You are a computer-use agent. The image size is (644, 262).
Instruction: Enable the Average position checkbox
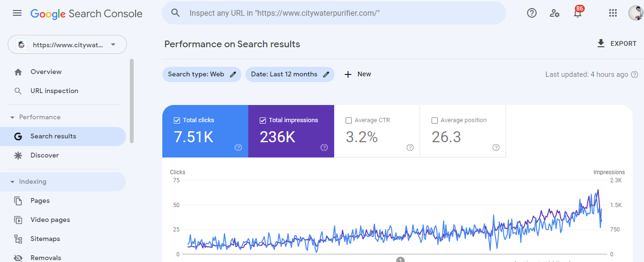[435, 120]
